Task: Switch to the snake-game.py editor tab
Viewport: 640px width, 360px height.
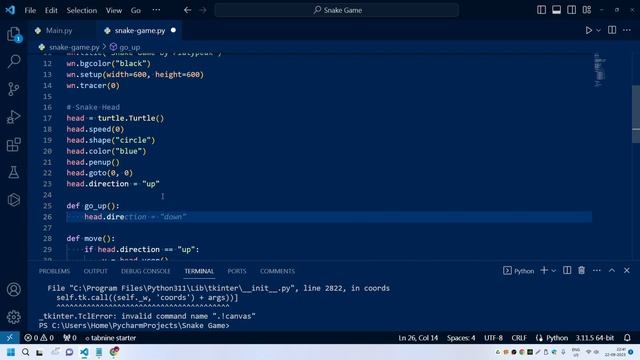Action: (x=139, y=30)
